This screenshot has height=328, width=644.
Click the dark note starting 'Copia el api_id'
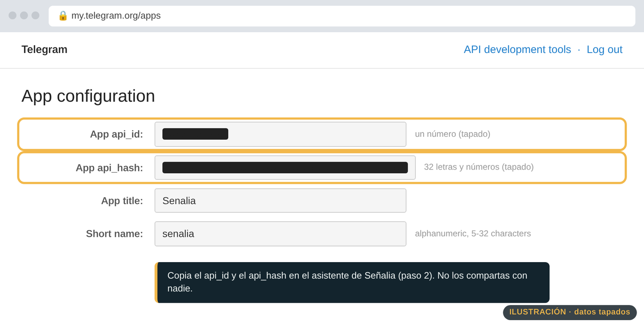[x=352, y=282]
